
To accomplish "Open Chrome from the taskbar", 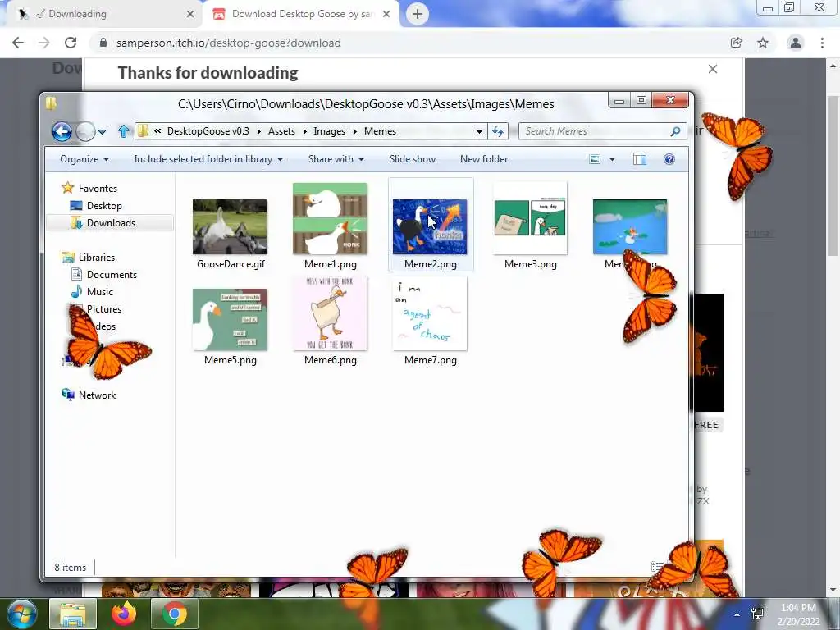I will 175,614.
